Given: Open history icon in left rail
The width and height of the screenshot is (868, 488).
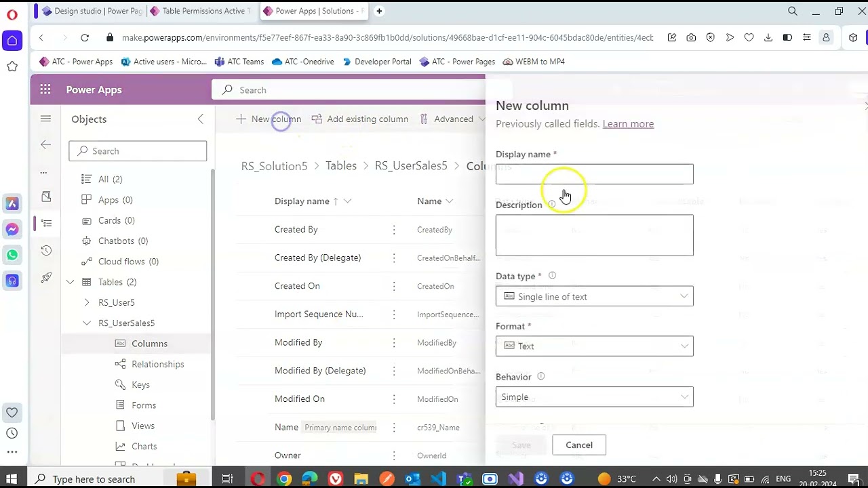Looking at the screenshot, I should coord(46,250).
